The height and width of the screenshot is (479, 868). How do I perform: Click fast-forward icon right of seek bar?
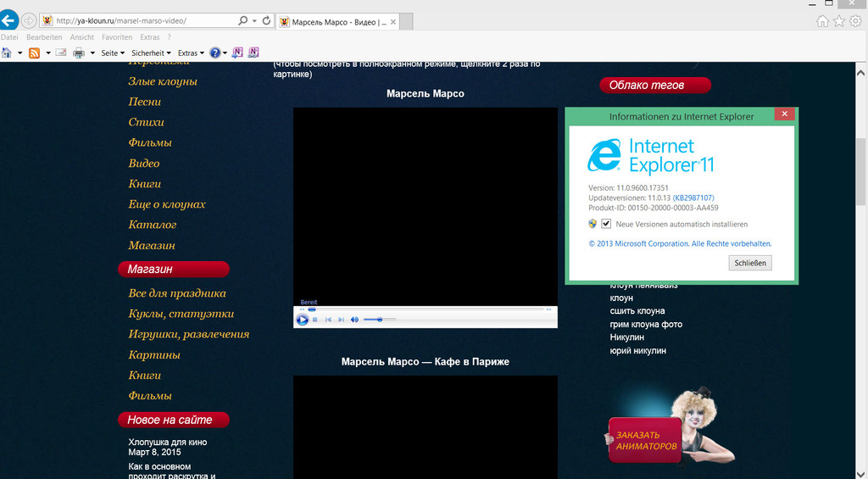pyautogui.click(x=548, y=309)
